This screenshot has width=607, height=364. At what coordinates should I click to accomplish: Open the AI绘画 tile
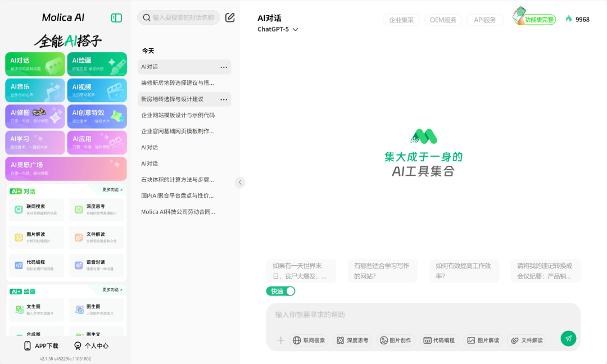point(97,64)
